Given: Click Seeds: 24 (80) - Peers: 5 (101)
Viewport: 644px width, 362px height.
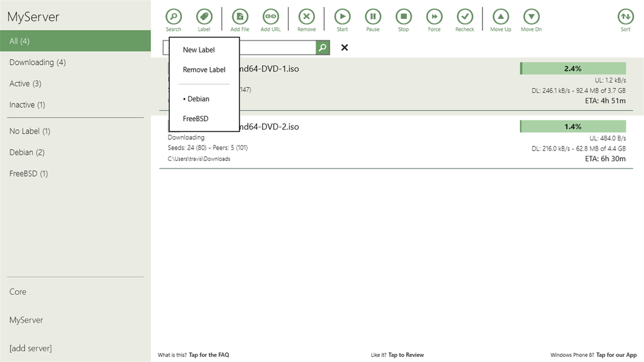Looking at the screenshot, I should coord(208,148).
